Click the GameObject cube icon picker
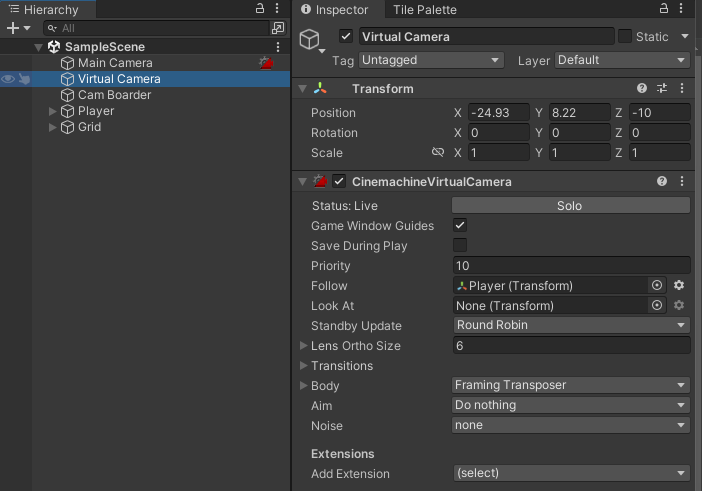Image resolution: width=702 pixels, height=491 pixels. click(x=312, y=40)
